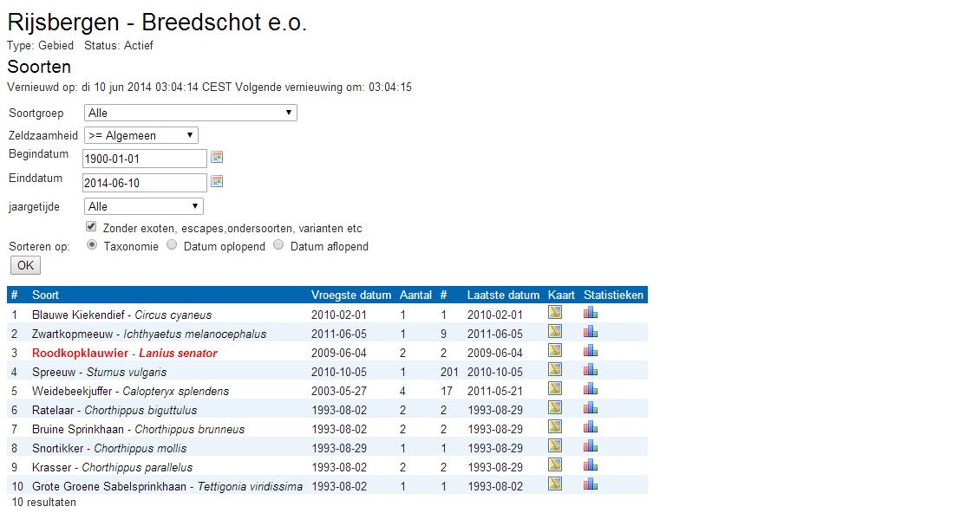Click the Statistieken column header
Image resolution: width=980 pixels, height=513 pixels.
(x=613, y=295)
